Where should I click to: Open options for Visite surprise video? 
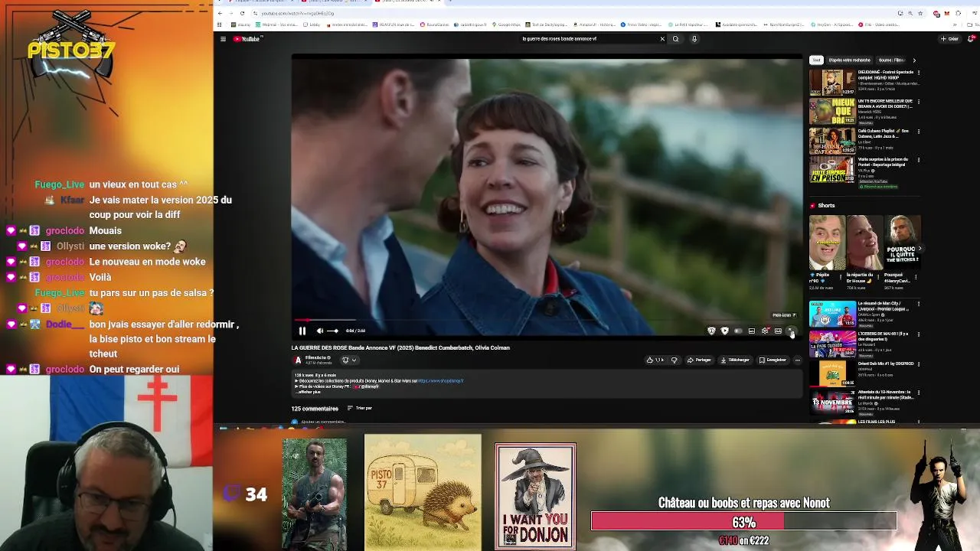(x=919, y=160)
